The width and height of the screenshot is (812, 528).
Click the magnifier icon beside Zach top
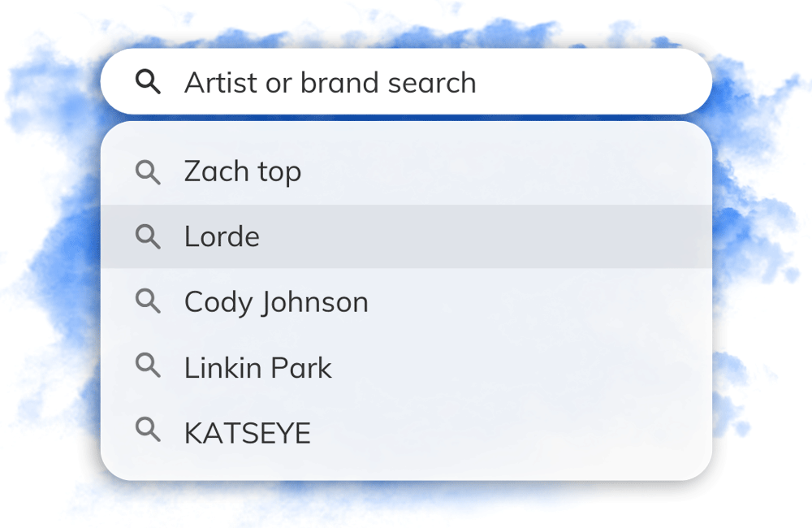[x=148, y=171]
